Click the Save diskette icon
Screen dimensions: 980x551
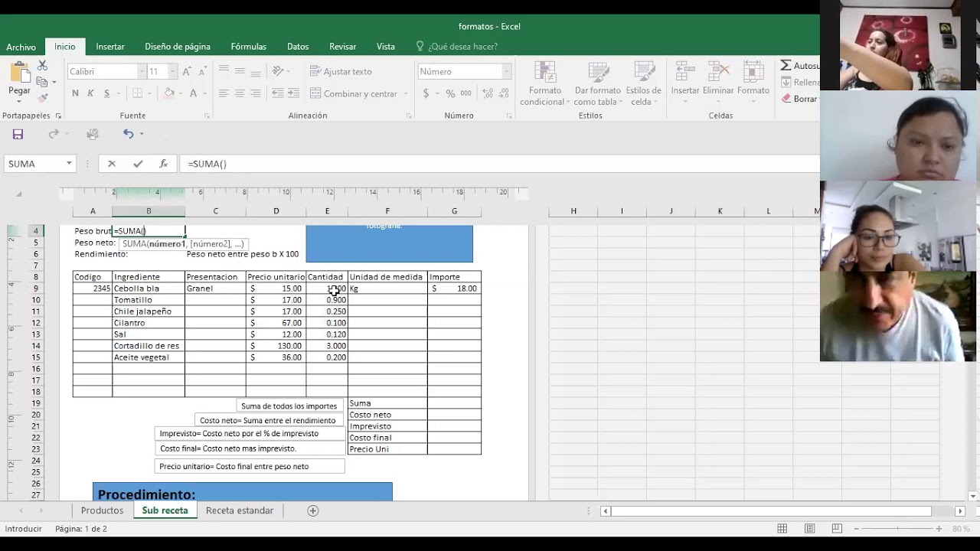coord(18,134)
